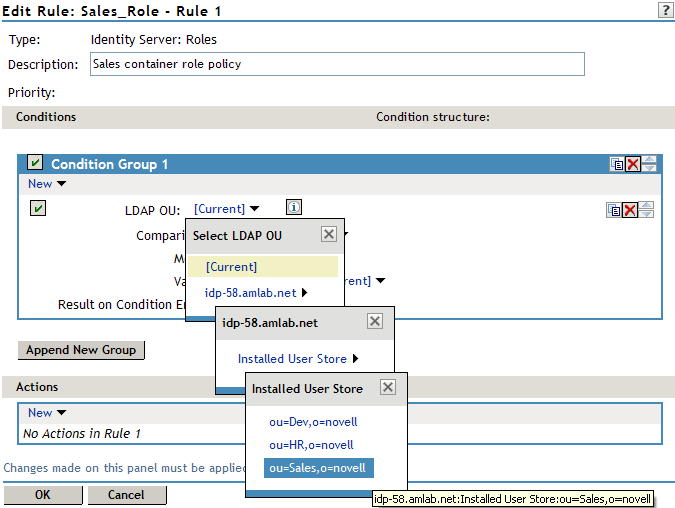Open the New dropdown in Condition Group 1

[46, 184]
